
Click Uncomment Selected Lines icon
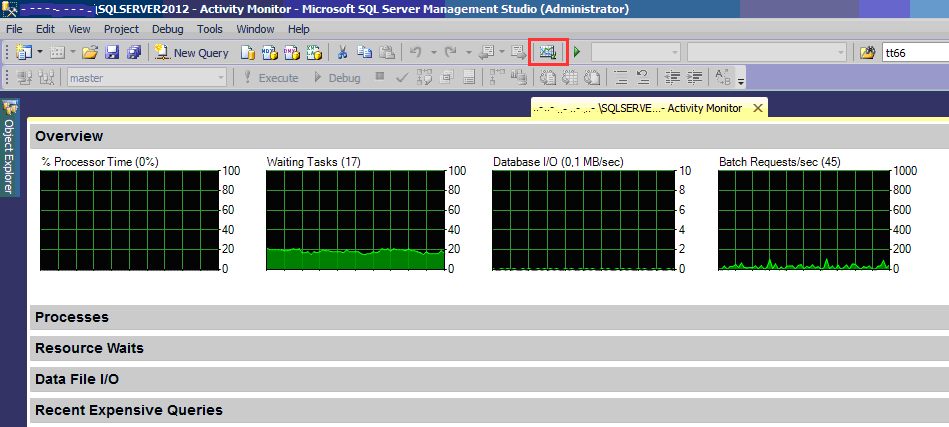click(643, 77)
